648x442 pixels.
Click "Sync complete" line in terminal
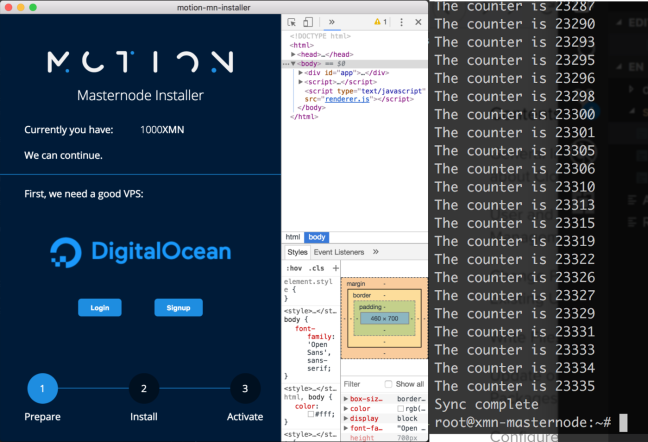point(486,404)
